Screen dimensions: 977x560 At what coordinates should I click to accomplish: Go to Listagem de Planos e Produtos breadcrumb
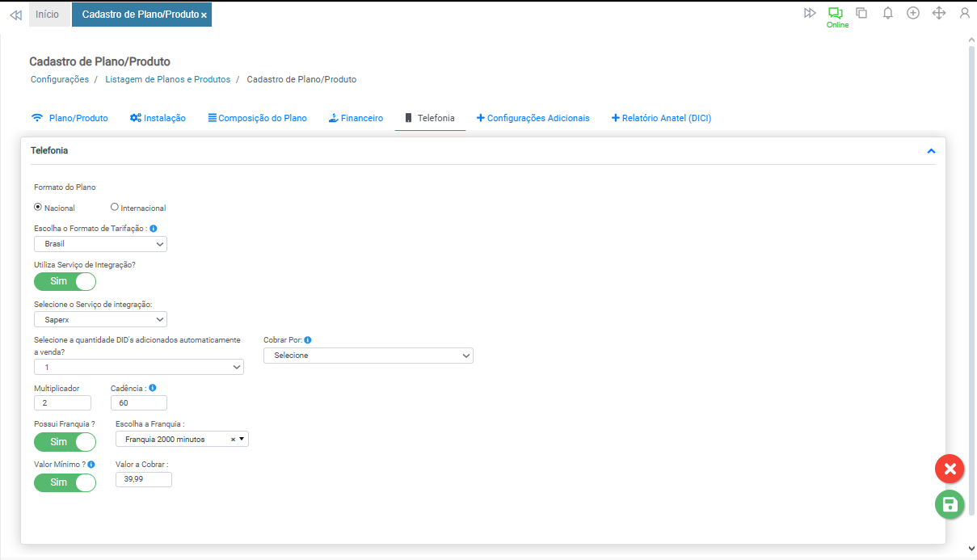click(167, 79)
